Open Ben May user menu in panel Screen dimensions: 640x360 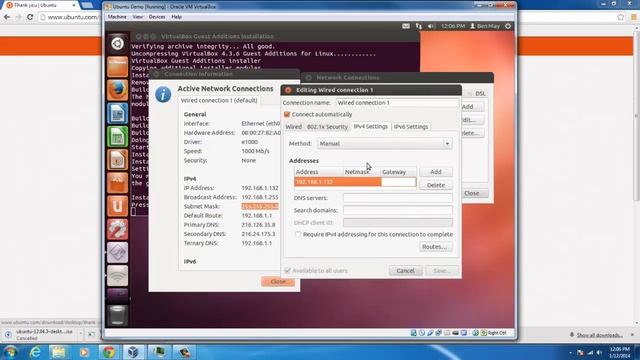point(485,26)
